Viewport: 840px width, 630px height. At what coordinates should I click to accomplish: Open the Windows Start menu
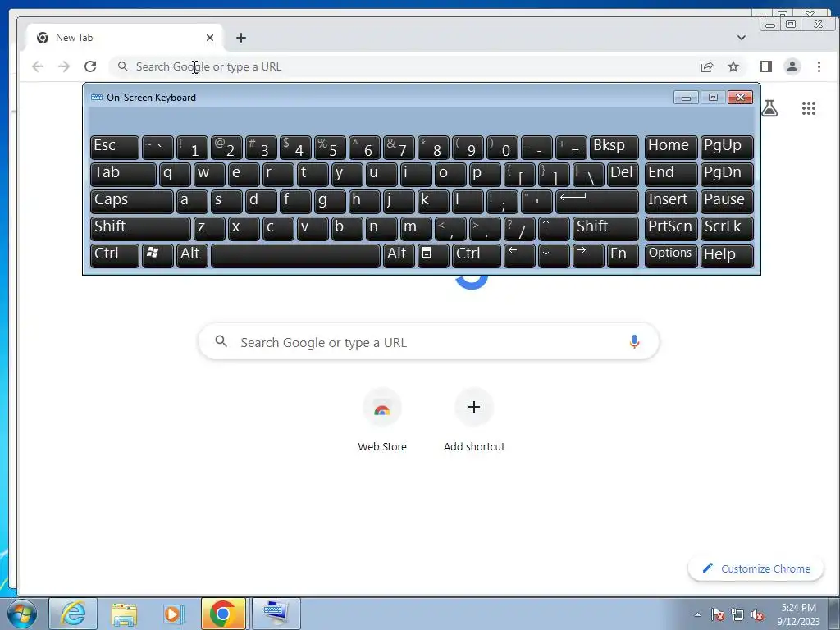click(x=22, y=614)
